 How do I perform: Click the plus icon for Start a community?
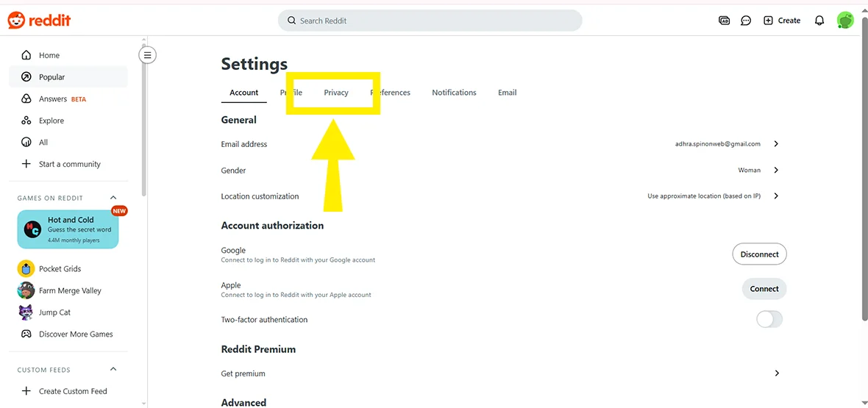coord(26,164)
